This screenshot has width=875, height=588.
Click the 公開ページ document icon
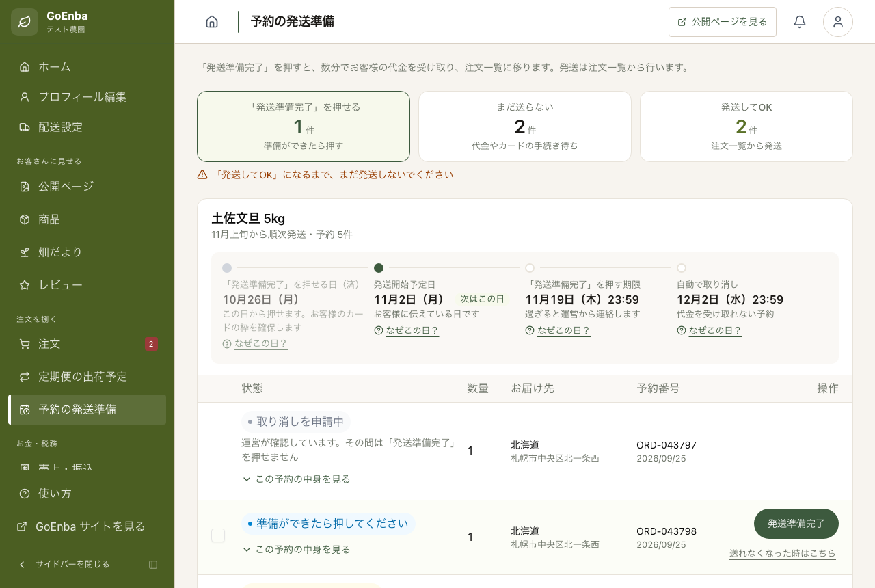coord(25,187)
